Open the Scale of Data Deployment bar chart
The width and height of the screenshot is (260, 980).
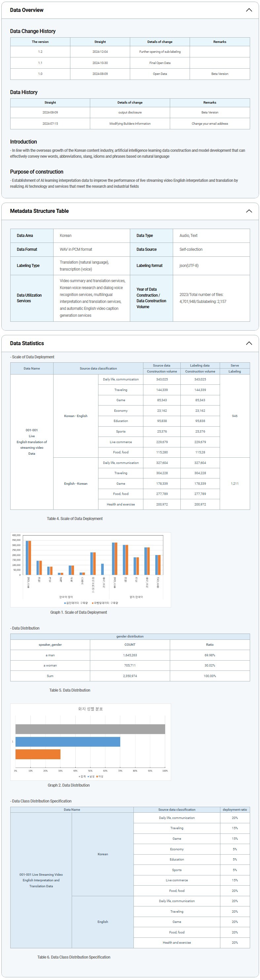91,569
